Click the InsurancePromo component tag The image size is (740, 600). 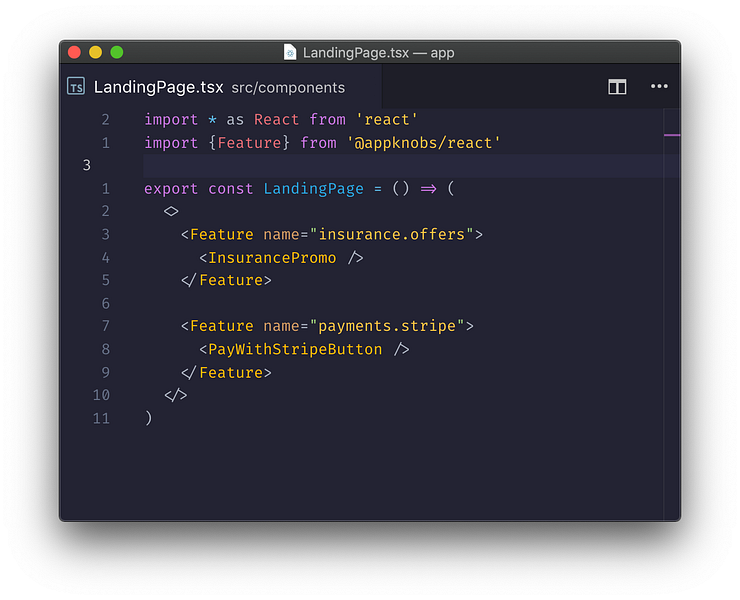tap(272, 258)
